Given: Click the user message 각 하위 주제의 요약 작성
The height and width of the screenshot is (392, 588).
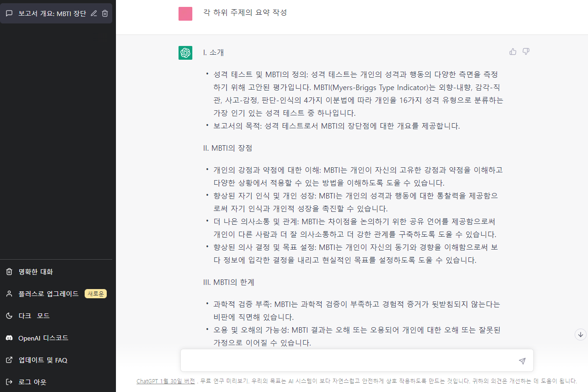Looking at the screenshot, I should (x=245, y=12).
